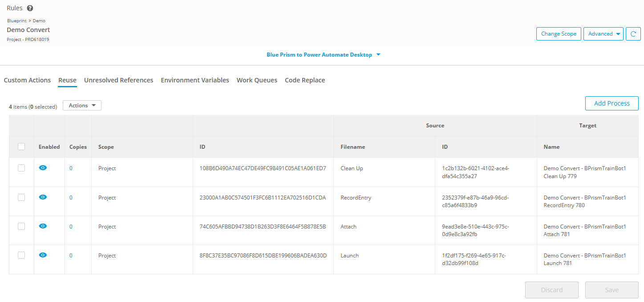Click the Save button

point(612,290)
